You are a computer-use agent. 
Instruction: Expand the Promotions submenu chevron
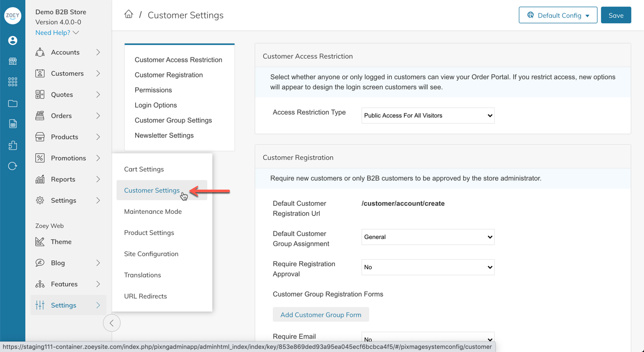(98, 158)
